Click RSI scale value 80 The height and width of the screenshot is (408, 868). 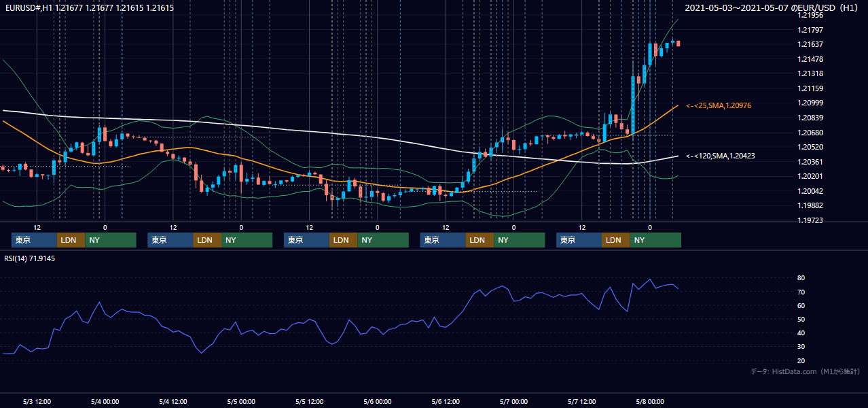click(801, 278)
